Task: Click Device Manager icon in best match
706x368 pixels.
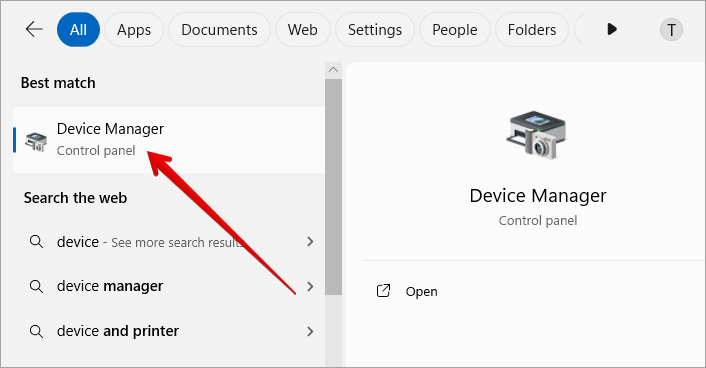Action: [x=36, y=142]
